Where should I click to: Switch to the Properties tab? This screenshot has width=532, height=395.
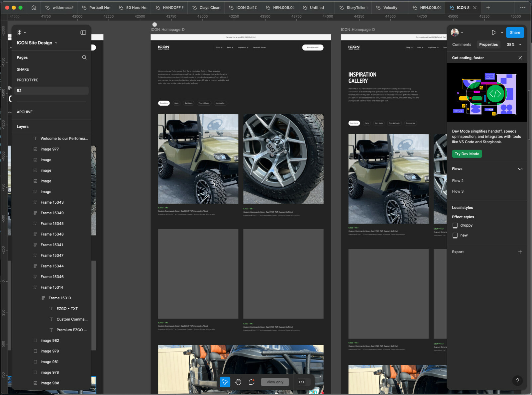tap(488, 45)
